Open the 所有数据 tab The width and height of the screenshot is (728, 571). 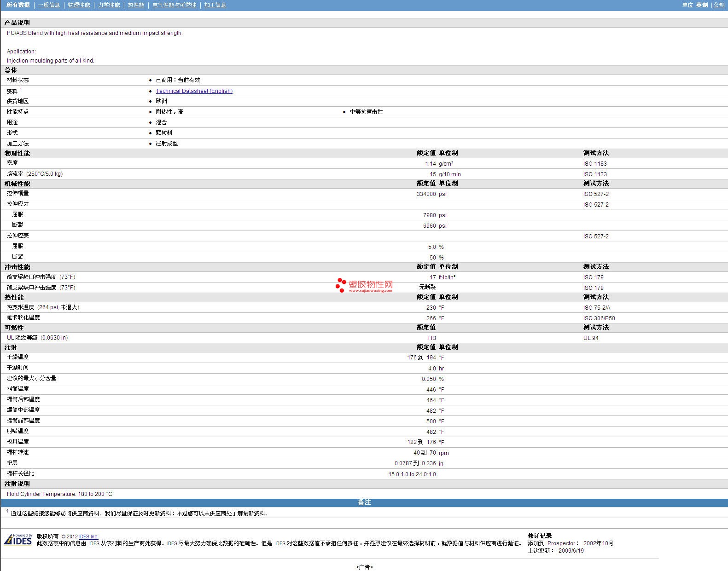coord(18,5)
